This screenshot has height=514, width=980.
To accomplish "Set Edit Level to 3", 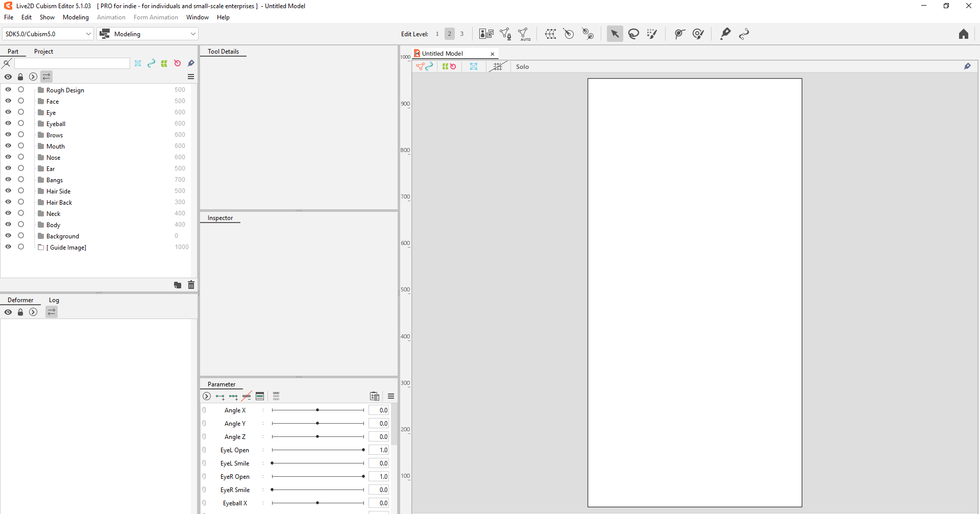I will point(462,34).
